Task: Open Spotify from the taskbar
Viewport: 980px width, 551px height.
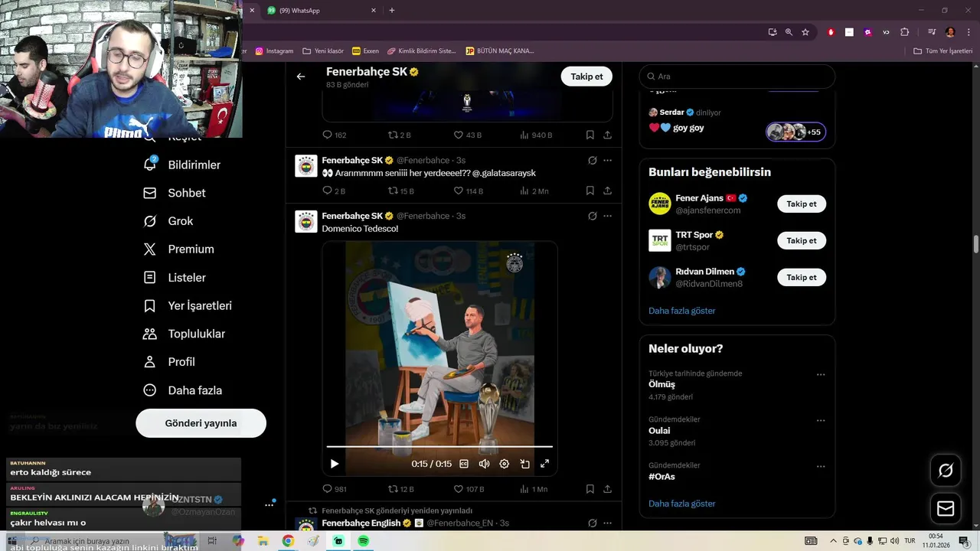Action: tap(363, 541)
